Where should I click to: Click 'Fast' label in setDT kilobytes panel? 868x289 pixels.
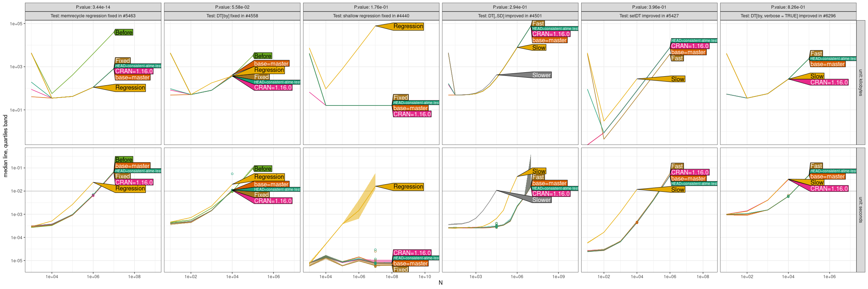point(677,58)
